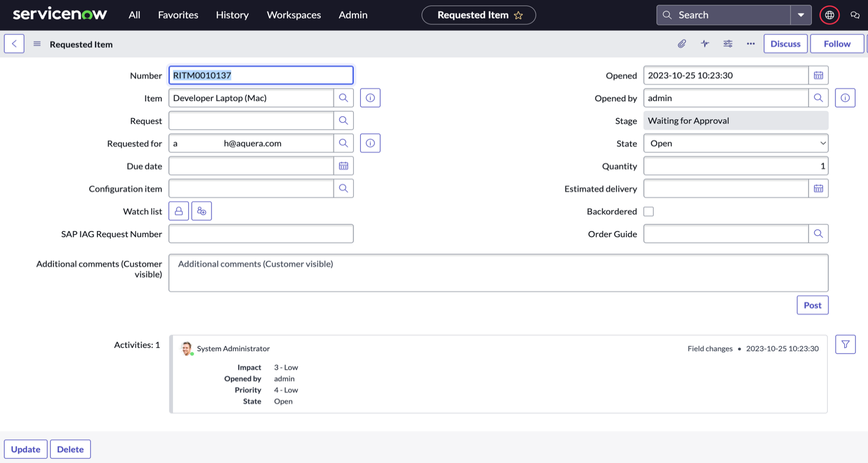Click the global Search input
Image resolution: width=868 pixels, height=463 pixels.
pos(724,15)
